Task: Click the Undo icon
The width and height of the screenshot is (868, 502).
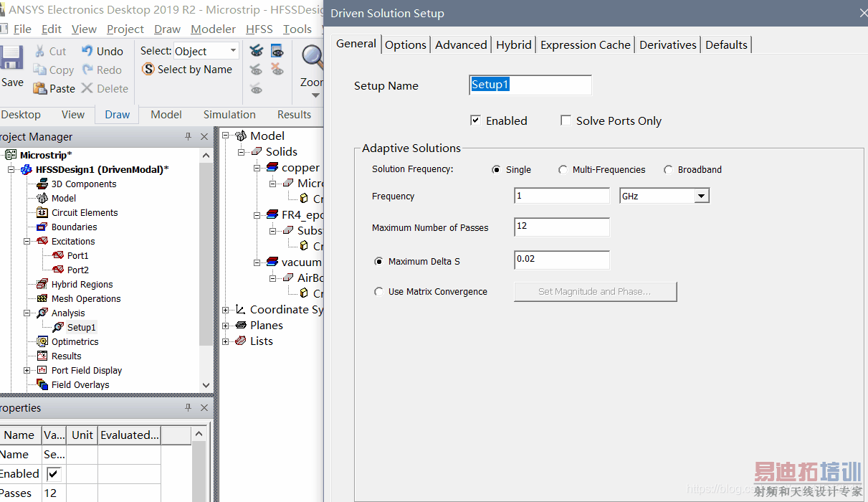Action: [x=87, y=51]
